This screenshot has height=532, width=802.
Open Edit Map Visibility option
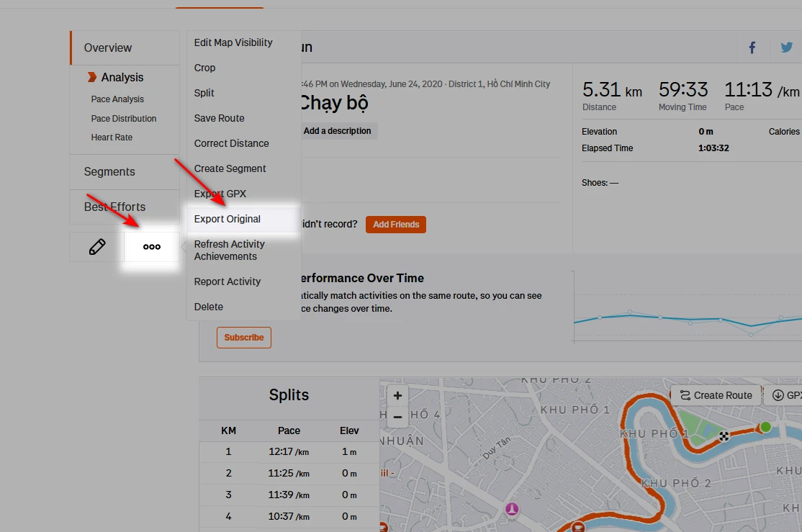point(233,42)
